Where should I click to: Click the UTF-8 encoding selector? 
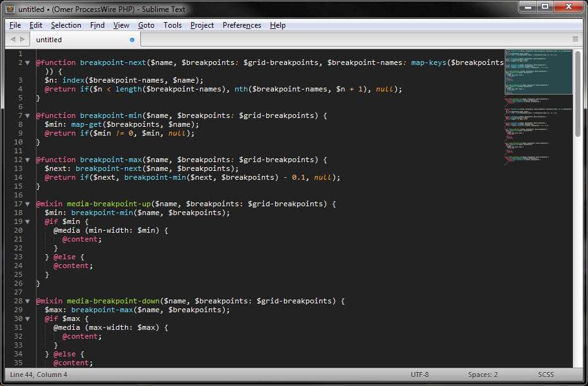419,375
